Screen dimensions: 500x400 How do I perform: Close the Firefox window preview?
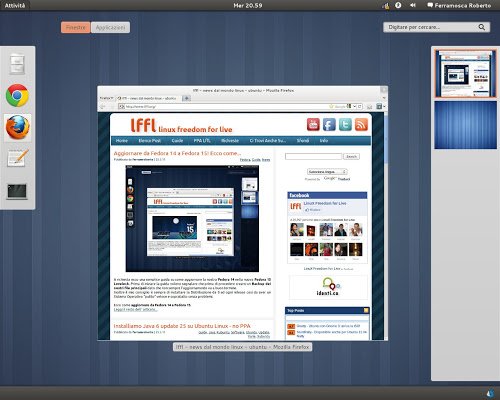click(384, 90)
